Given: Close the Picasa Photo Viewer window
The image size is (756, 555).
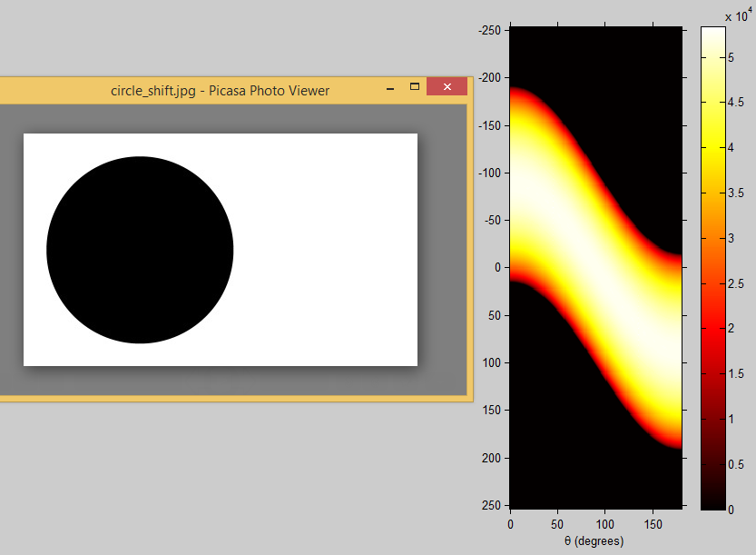Looking at the screenshot, I should pos(447,86).
